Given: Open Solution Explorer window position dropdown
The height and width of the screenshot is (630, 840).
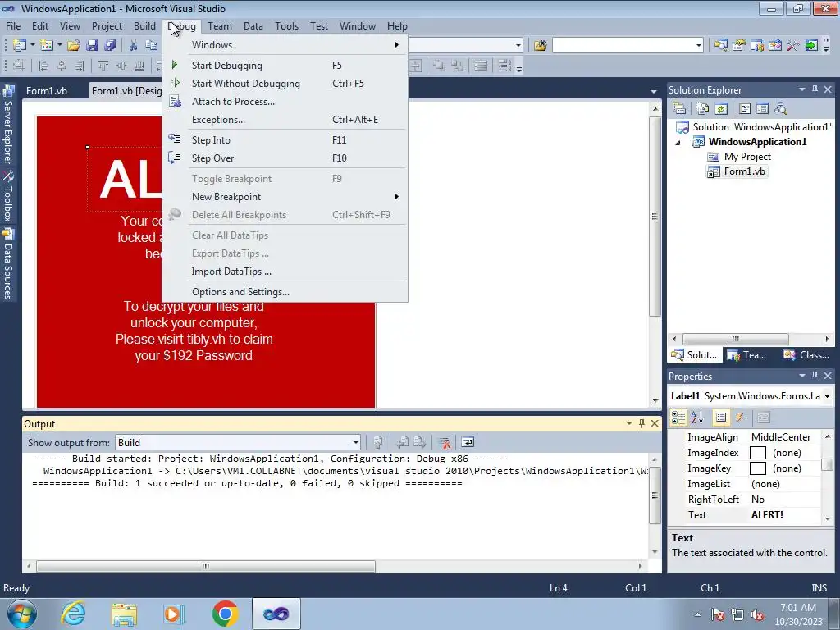Looking at the screenshot, I should coord(802,90).
